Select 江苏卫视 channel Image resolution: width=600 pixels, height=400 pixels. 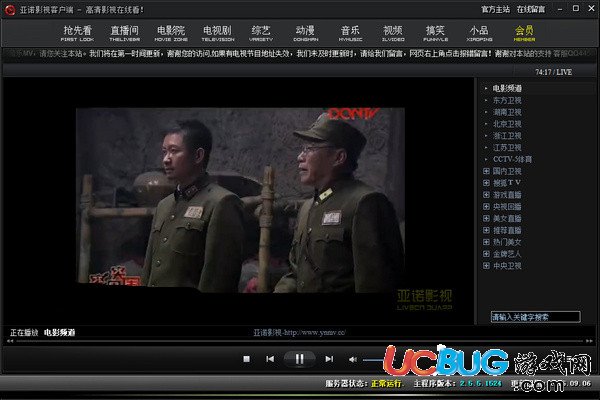pyautogui.click(x=507, y=148)
